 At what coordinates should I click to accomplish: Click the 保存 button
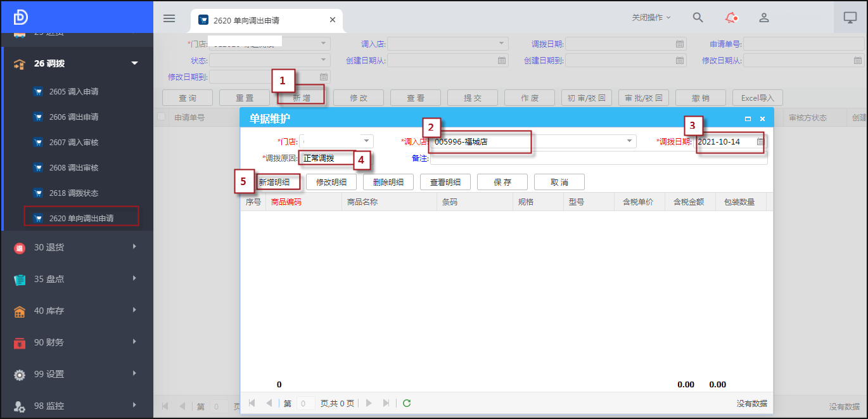(x=502, y=182)
